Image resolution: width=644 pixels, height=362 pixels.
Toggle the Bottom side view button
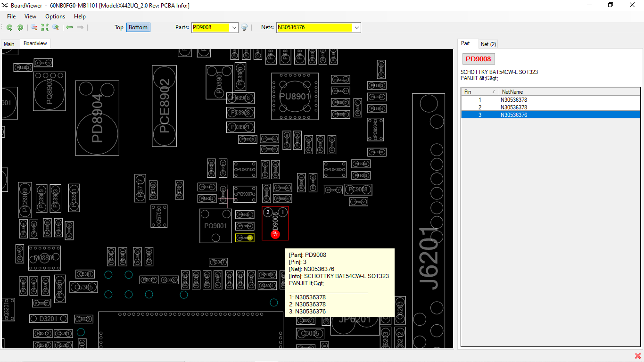pos(138,27)
